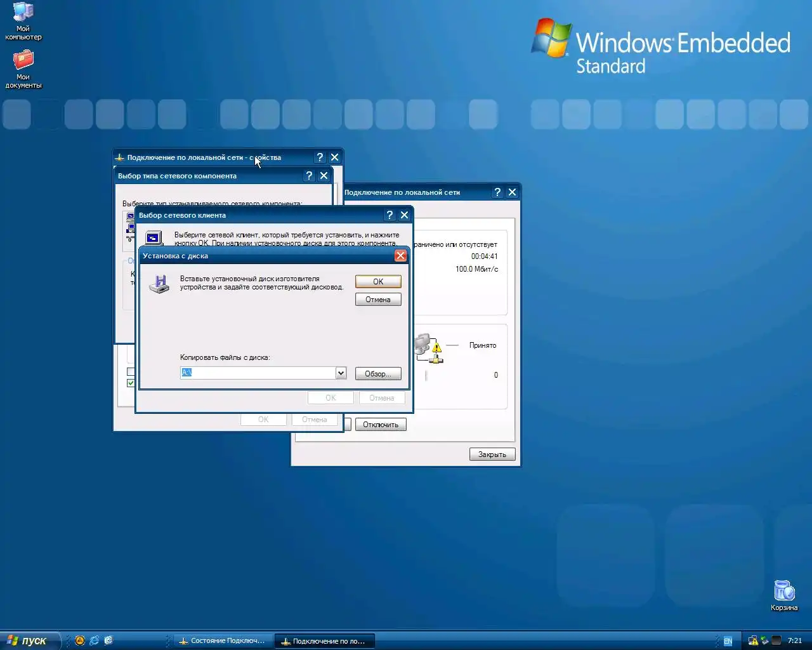Open the Корзина recycle bin icon

point(784,595)
